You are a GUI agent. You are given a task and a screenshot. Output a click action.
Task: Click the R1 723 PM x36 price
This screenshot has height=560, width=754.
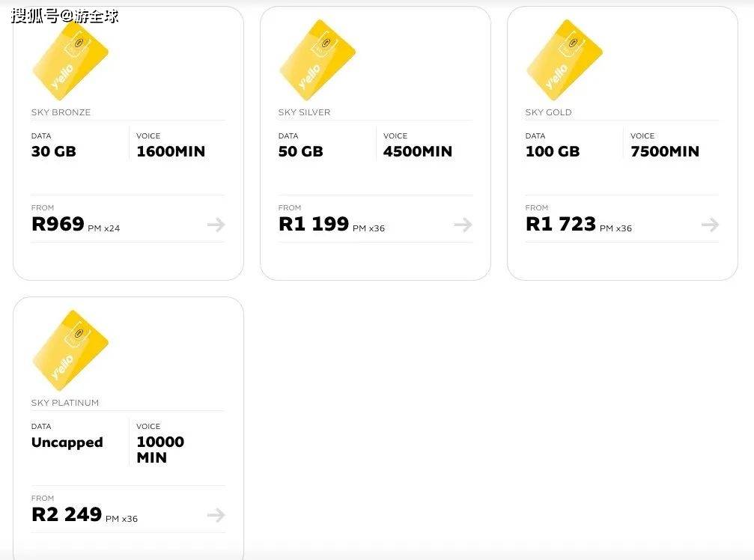tap(579, 224)
